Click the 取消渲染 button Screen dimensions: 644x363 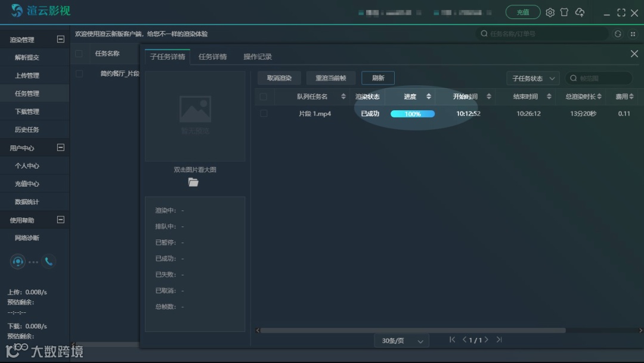click(x=279, y=78)
